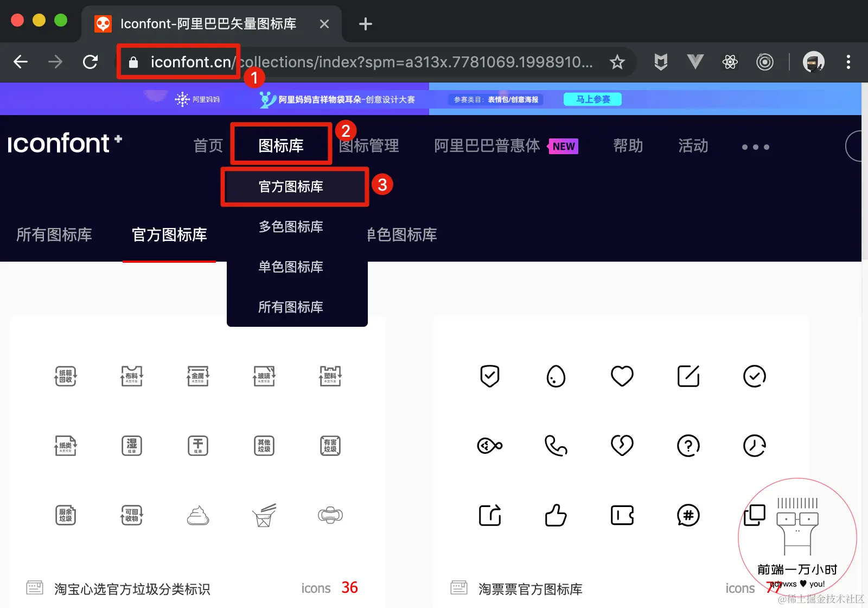Open the 活动 nav item

[693, 145]
